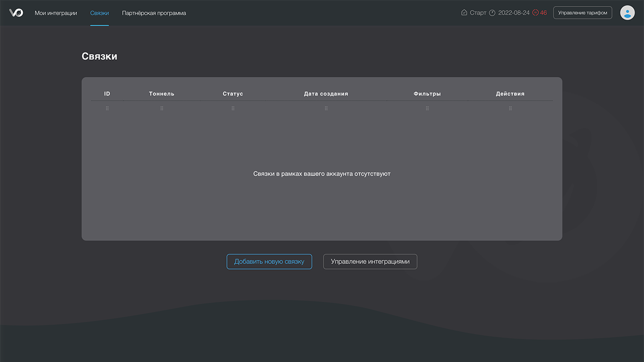644x362 pixels.
Task: Open Управление интеграциями
Action: [370, 261]
